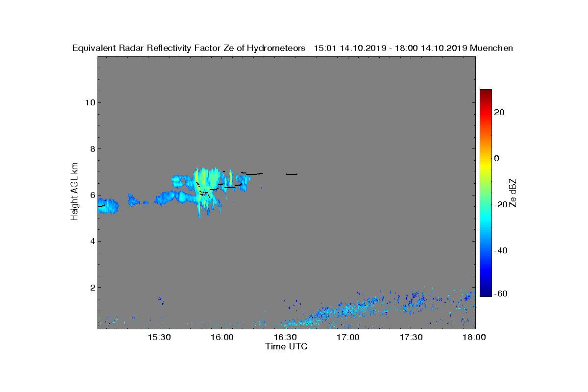Click the '16:00' time tick label
The image size is (588, 392).
pyautogui.click(x=222, y=338)
